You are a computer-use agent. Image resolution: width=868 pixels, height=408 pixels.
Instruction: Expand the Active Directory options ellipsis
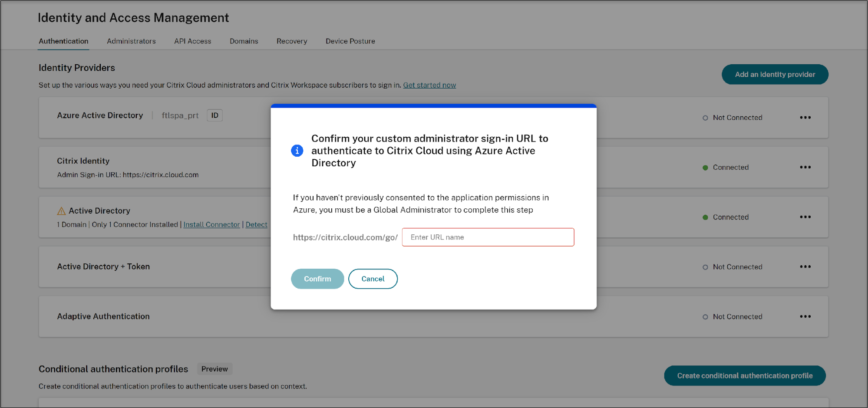pos(805,217)
